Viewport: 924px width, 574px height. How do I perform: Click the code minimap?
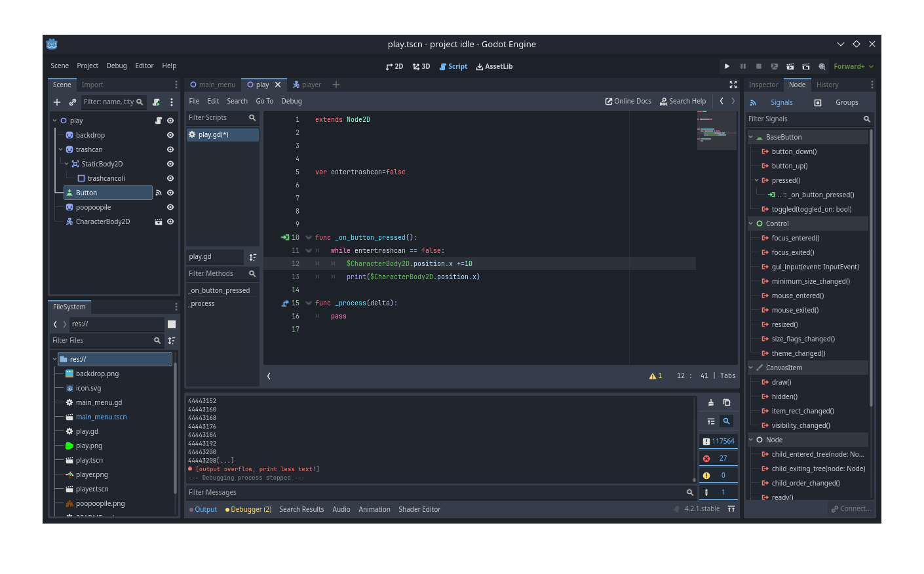tap(717, 131)
